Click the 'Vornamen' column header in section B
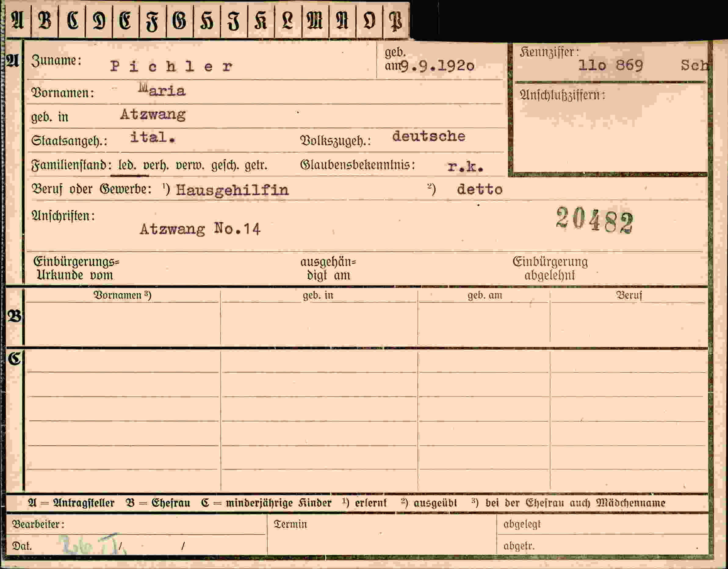 point(122,295)
